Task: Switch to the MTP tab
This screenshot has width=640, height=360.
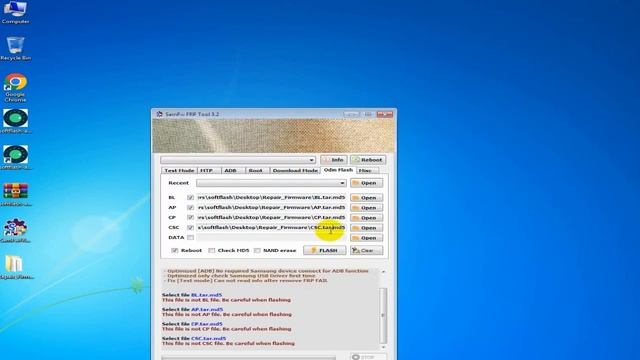Action: tap(208, 170)
